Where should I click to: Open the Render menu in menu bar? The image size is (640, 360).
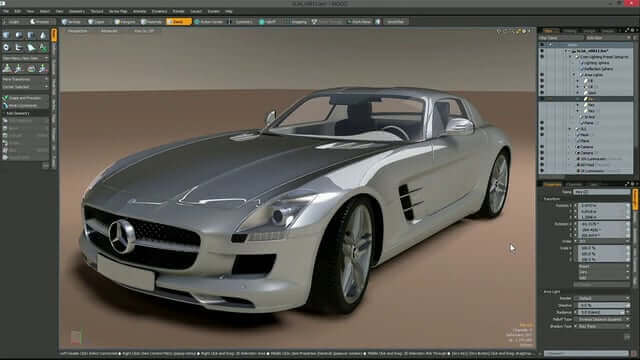[178, 11]
